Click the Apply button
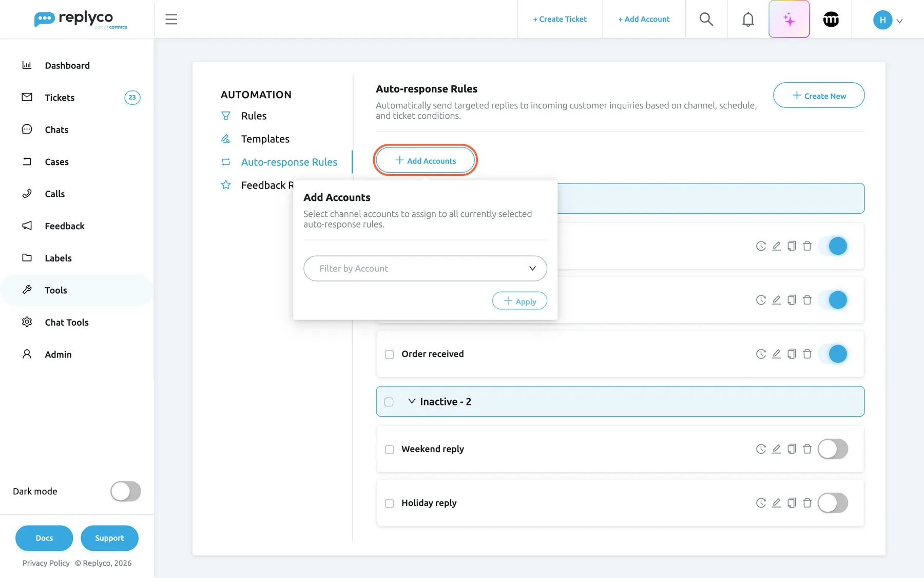The height and width of the screenshot is (578, 924). tap(519, 301)
